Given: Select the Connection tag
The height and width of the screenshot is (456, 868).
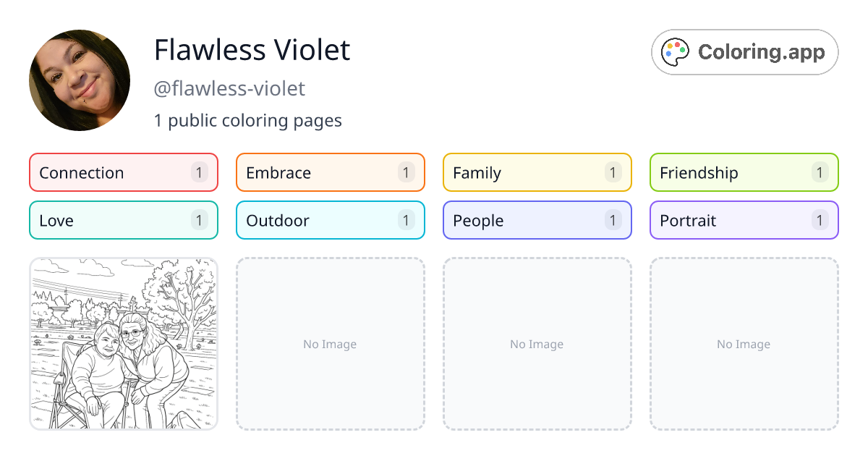Looking at the screenshot, I should (x=123, y=172).
